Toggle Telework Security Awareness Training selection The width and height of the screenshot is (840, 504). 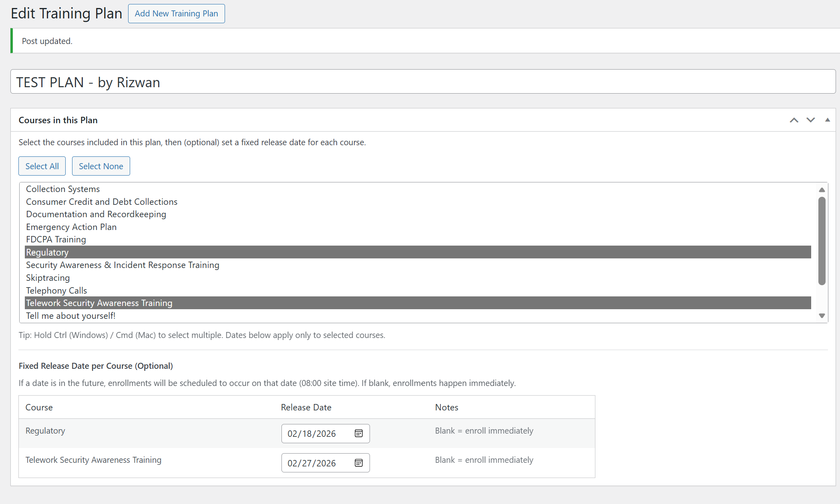[99, 303]
